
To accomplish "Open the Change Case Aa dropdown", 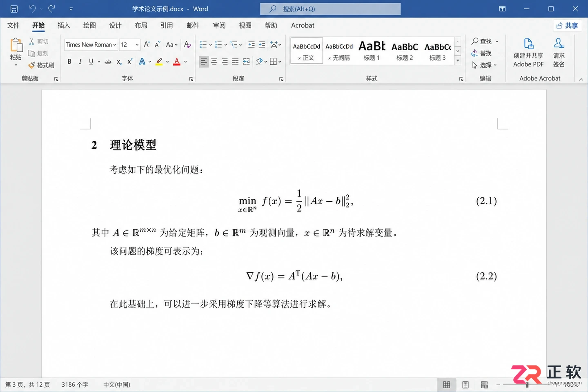I will (171, 45).
